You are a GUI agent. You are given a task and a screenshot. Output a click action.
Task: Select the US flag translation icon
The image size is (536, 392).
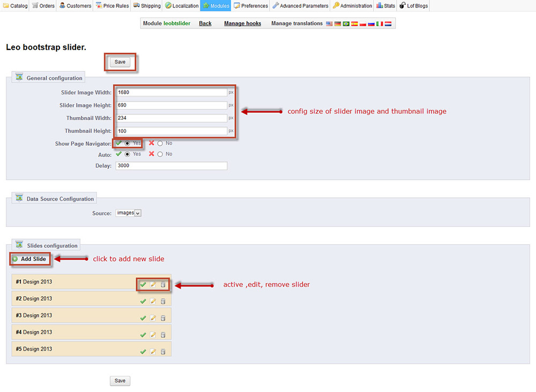(329, 24)
